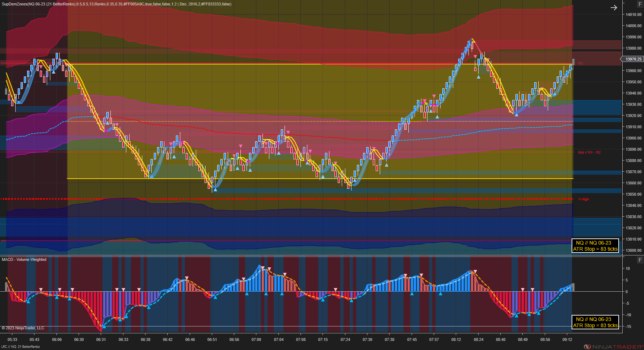Screen dimensions: 644x350
Task: Click the 06:56 time axis label
Action: coord(234,339)
